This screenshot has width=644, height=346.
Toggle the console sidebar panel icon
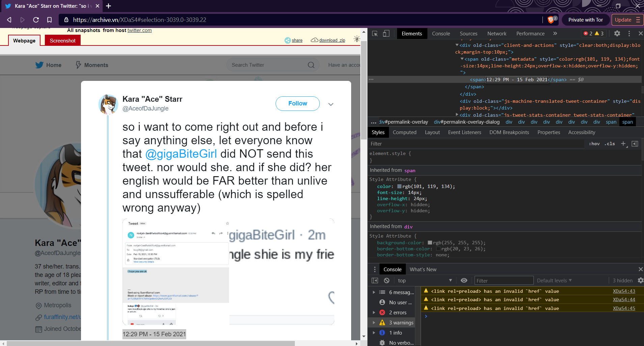(375, 281)
